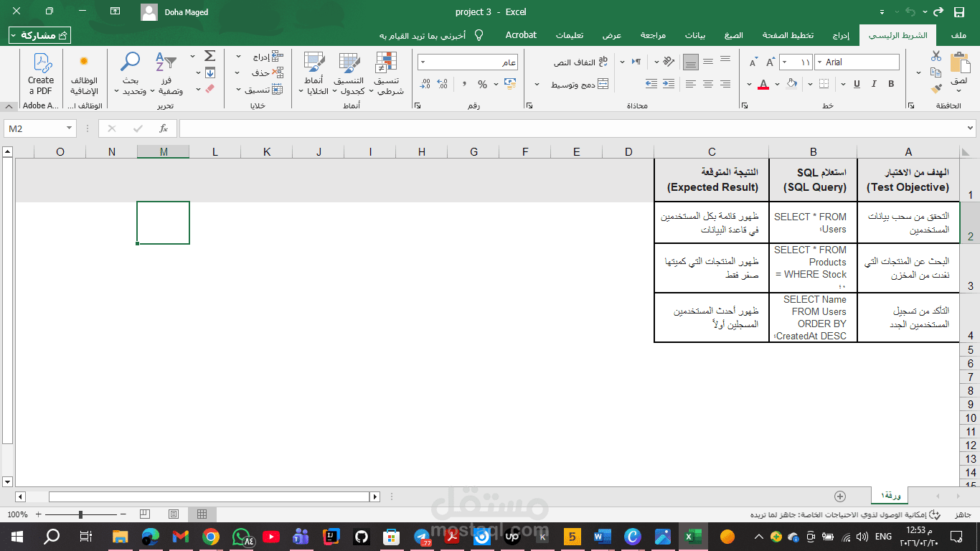
Task: Toggle Italic formatting
Action: tap(874, 84)
